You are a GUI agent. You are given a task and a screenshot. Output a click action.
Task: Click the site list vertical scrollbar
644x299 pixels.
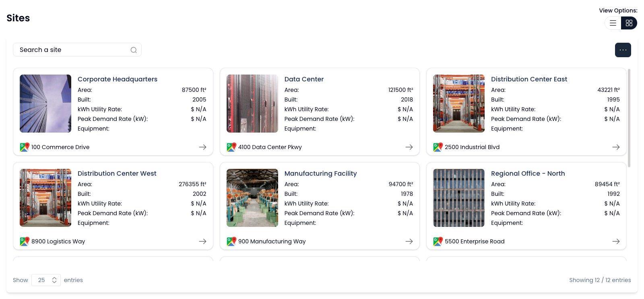point(629,118)
